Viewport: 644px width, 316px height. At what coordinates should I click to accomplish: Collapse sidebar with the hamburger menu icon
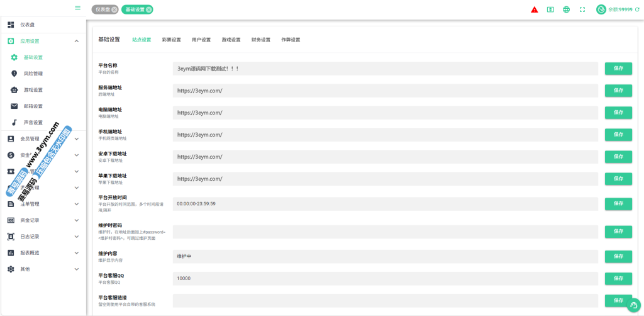pyautogui.click(x=77, y=8)
